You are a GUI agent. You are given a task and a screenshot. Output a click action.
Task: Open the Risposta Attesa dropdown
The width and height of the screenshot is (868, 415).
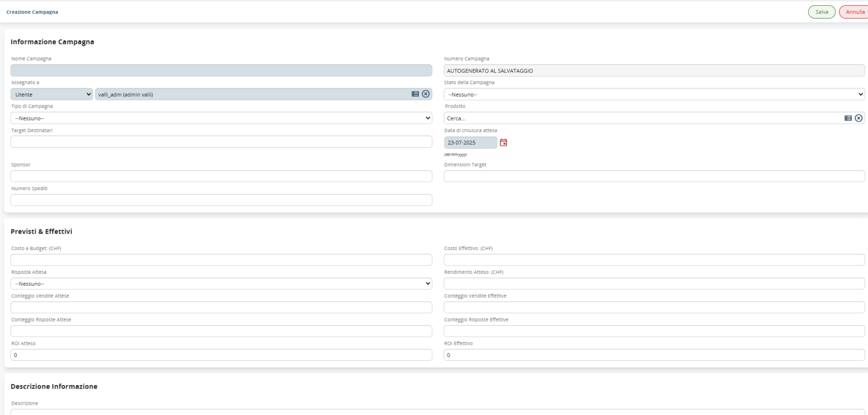tap(221, 284)
